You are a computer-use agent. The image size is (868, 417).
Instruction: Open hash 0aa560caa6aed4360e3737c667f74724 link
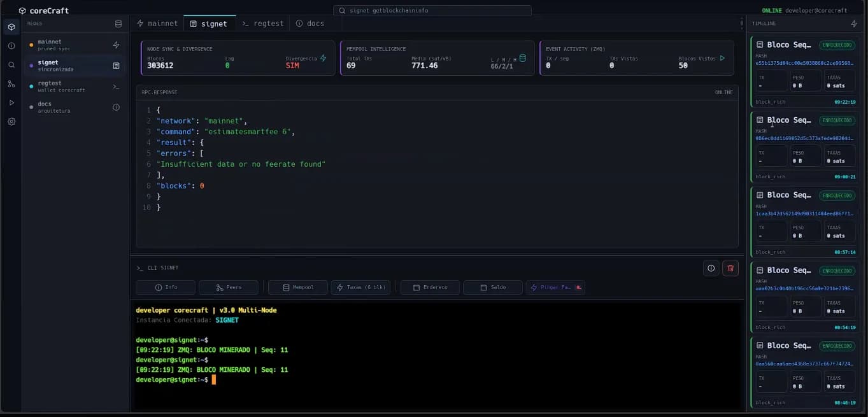point(805,364)
